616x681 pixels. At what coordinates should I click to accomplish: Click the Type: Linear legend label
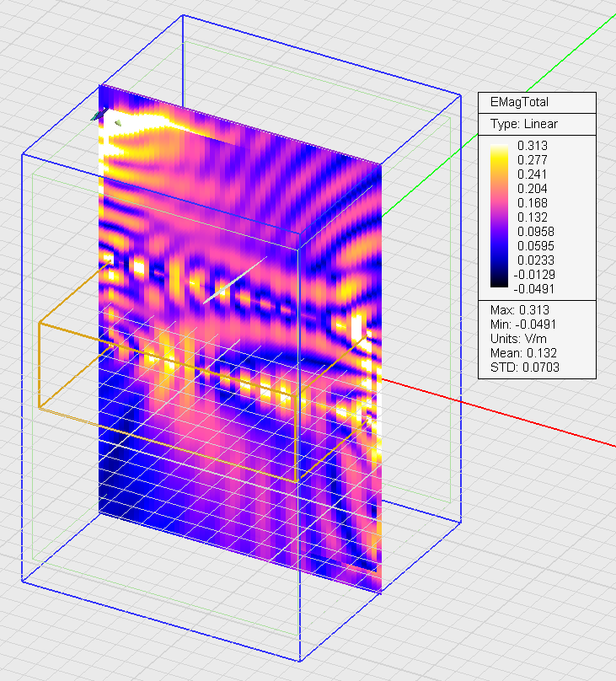pyautogui.click(x=524, y=124)
